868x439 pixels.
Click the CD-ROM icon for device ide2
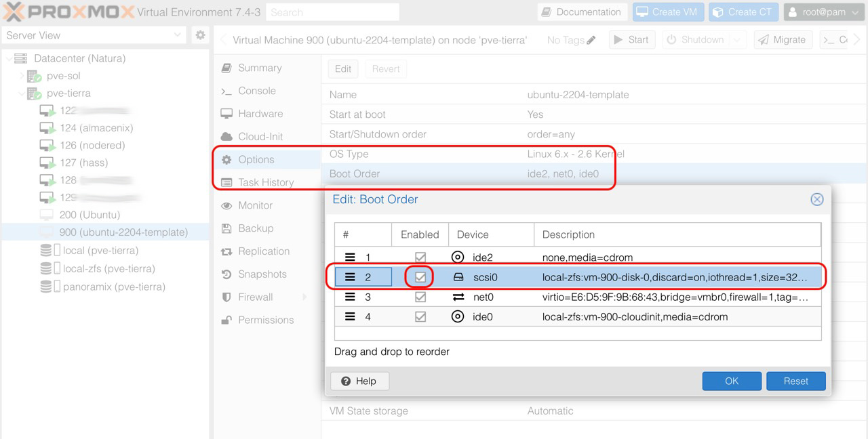(458, 257)
